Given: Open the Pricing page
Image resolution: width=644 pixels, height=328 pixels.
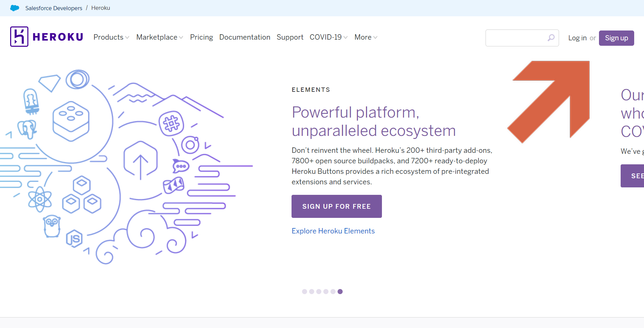Looking at the screenshot, I should (x=201, y=37).
